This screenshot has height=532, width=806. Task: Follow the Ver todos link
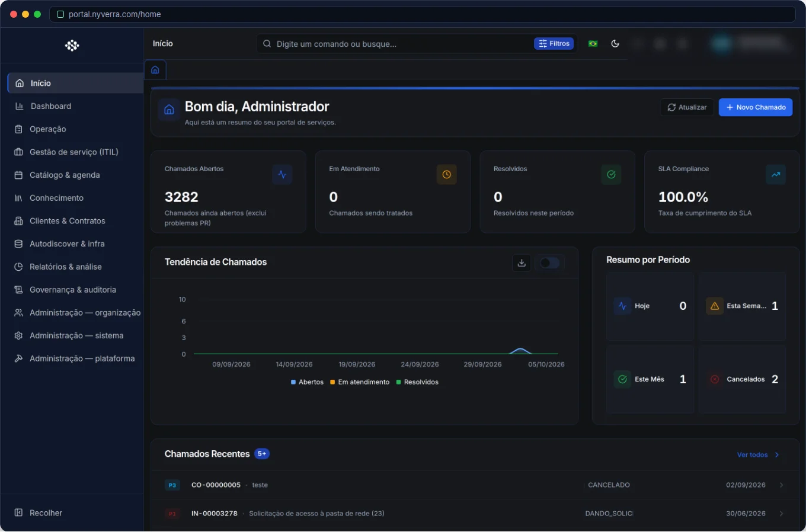pyautogui.click(x=758, y=455)
